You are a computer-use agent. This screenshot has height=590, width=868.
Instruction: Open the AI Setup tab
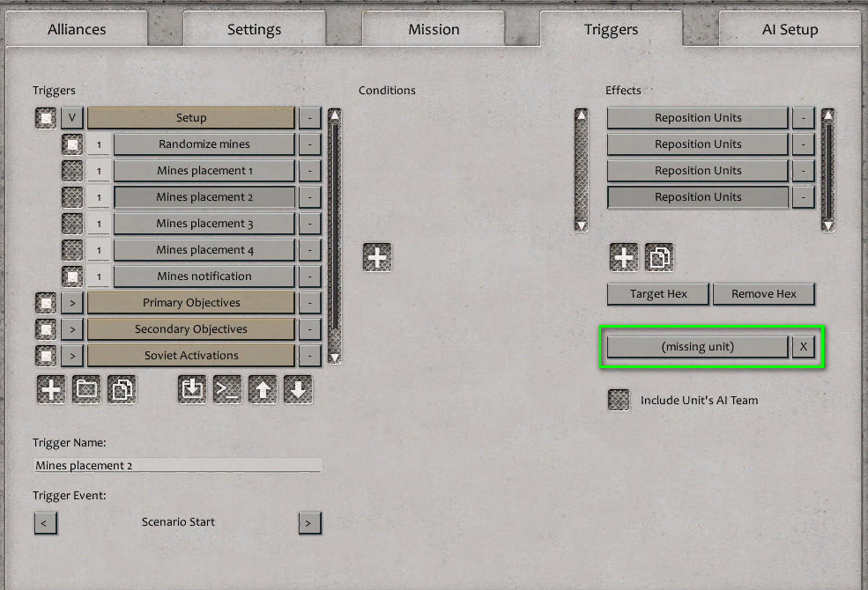click(789, 29)
